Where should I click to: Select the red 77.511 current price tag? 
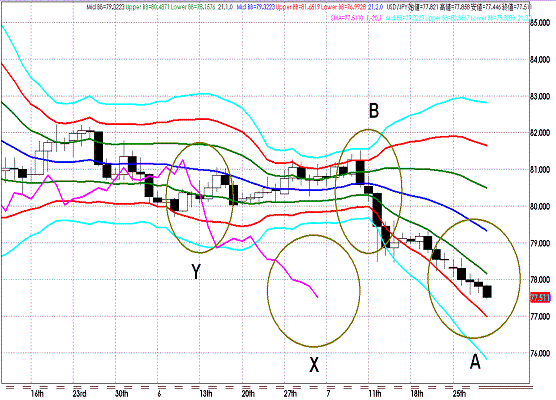[x=540, y=298]
